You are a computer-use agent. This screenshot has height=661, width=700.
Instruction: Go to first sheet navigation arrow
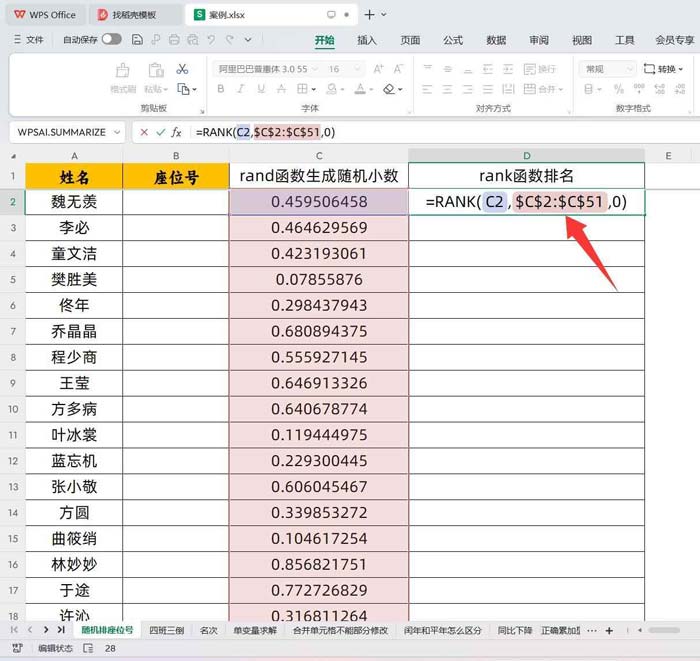pyautogui.click(x=14, y=630)
